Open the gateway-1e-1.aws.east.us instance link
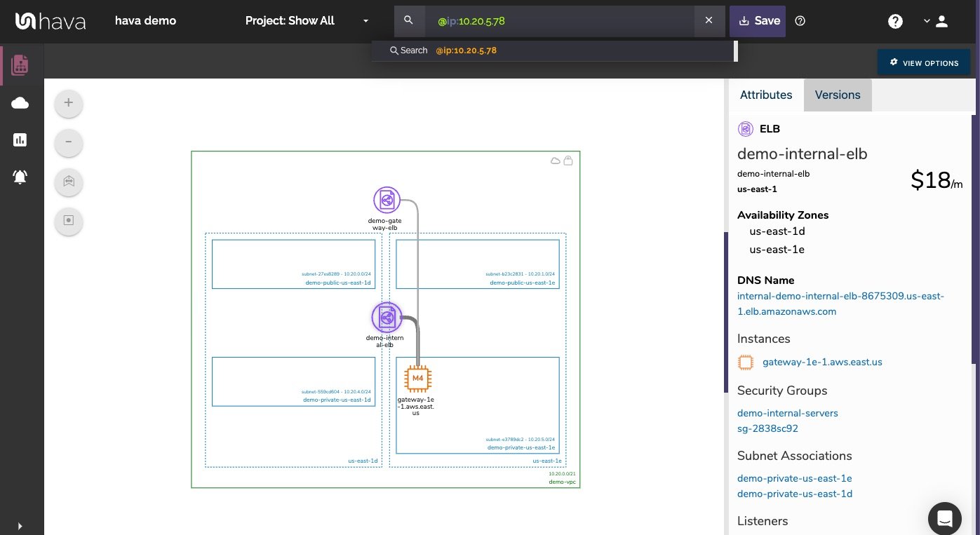Viewport: 980px width, 535px height. coord(822,363)
